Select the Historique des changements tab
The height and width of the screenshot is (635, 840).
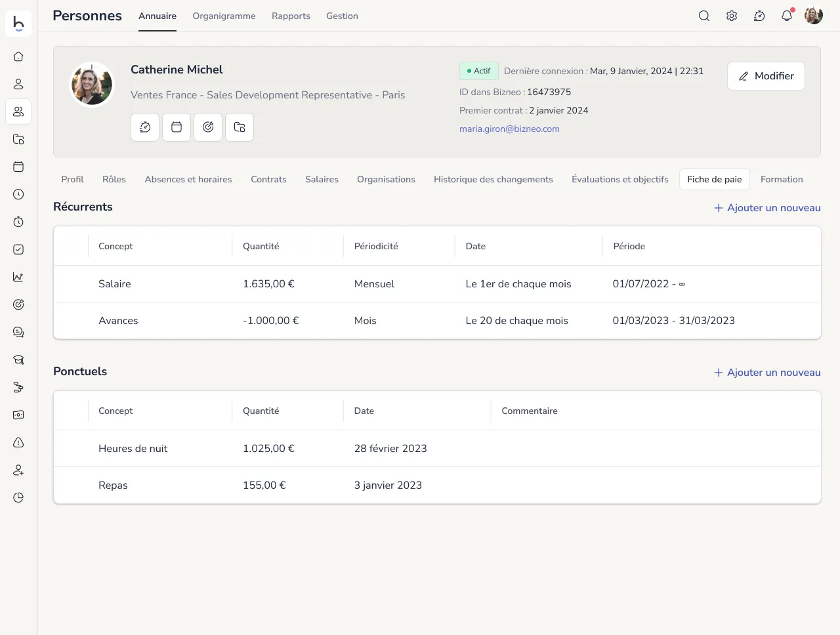(x=493, y=179)
